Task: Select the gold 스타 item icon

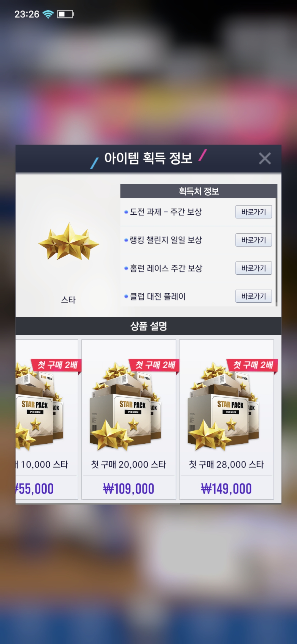Action: pos(68,242)
